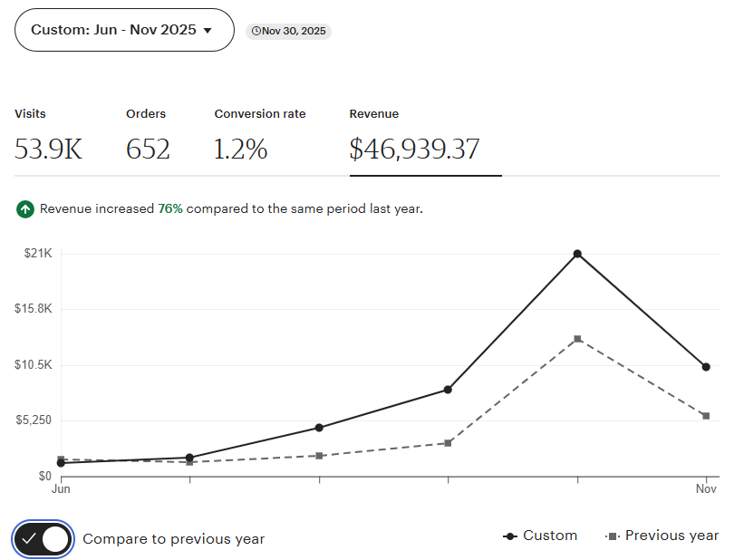Viewport: 744px width, 560px height.
Task: Disable the Compare to previous year toggle
Action: click(x=42, y=538)
